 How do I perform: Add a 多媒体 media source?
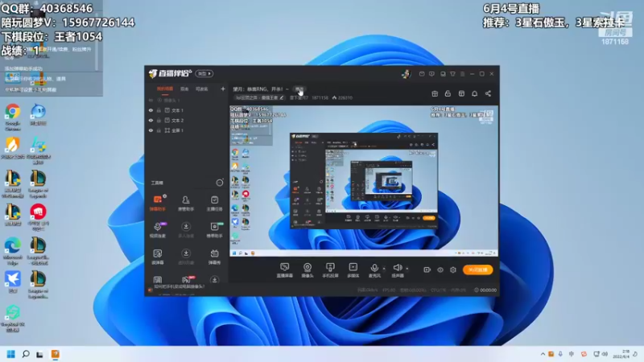[353, 270]
